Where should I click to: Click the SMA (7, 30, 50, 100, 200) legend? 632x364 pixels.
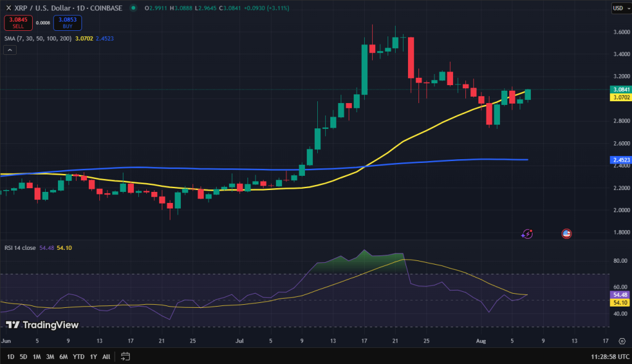tap(38, 39)
